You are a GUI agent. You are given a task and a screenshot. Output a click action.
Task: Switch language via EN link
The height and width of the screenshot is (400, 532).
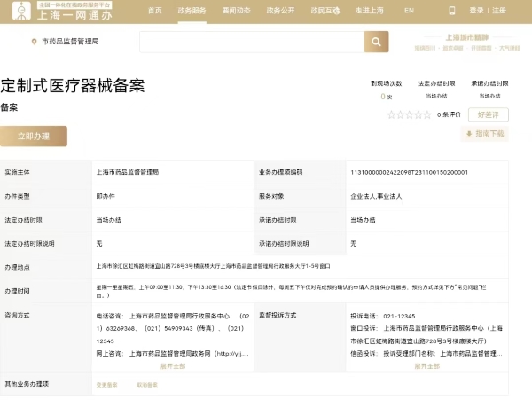[409, 11]
